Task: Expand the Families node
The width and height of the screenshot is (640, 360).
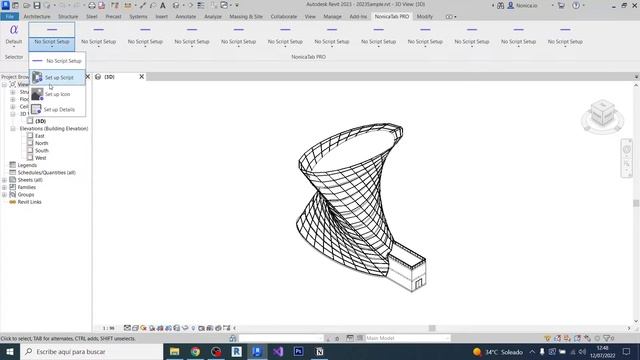Action: (x=4, y=187)
